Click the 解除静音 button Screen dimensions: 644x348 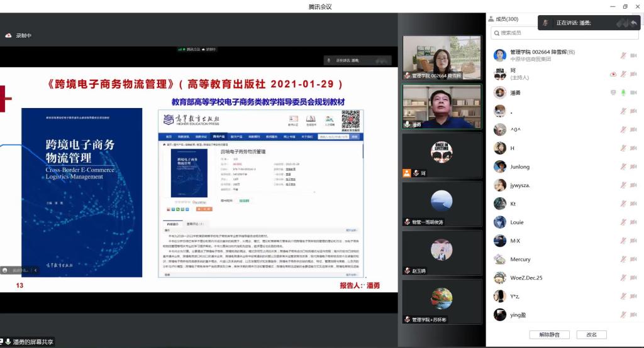549,334
